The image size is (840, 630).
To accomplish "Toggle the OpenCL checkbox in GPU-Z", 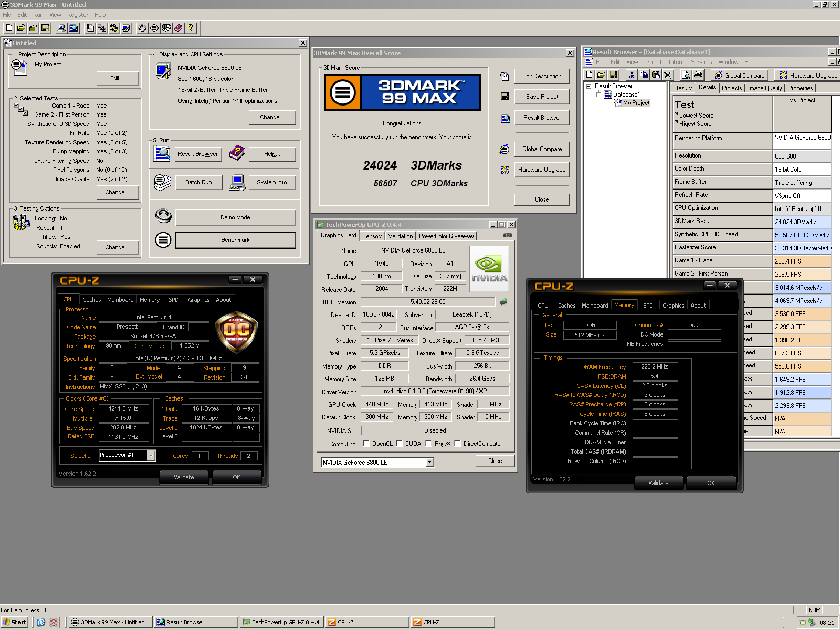I will (366, 443).
